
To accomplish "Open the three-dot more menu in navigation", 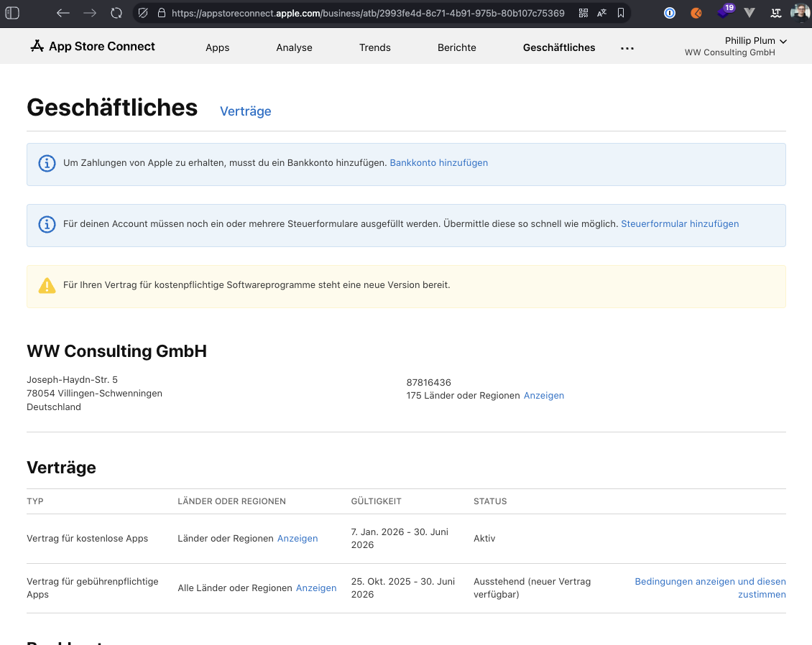I will click(627, 48).
